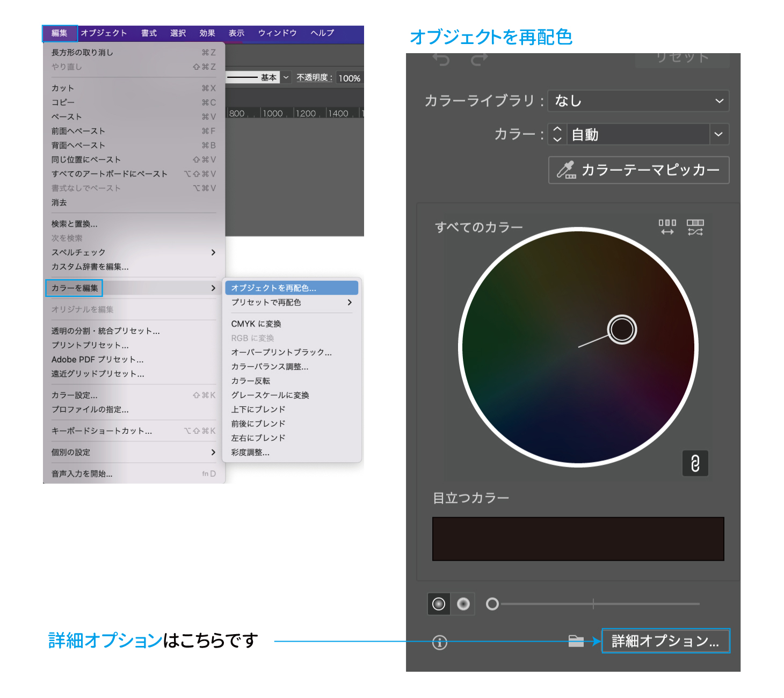This screenshot has height=698, width=784.
Task: Choose カスタム辞書を編集...
Action: point(134,267)
